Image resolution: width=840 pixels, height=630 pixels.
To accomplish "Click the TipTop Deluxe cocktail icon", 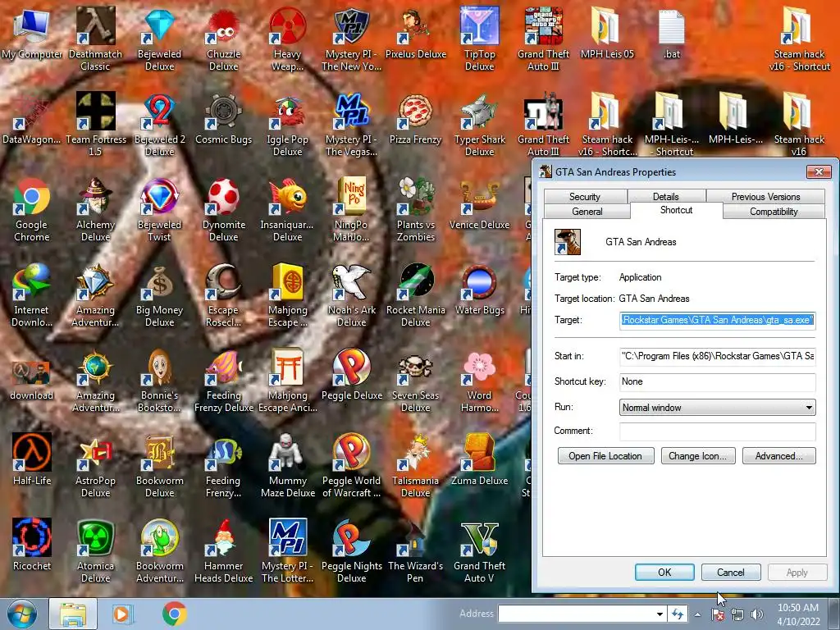I will click(479, 25).
